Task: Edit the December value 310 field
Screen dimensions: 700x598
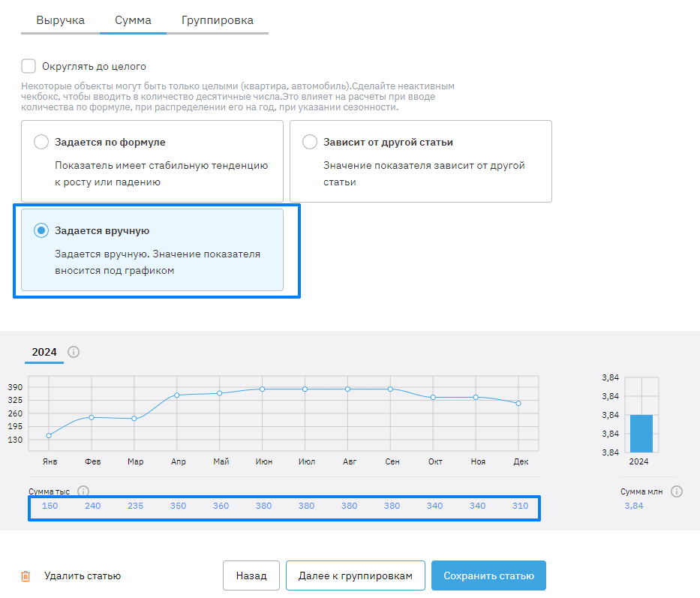Action: pos(519,506)
